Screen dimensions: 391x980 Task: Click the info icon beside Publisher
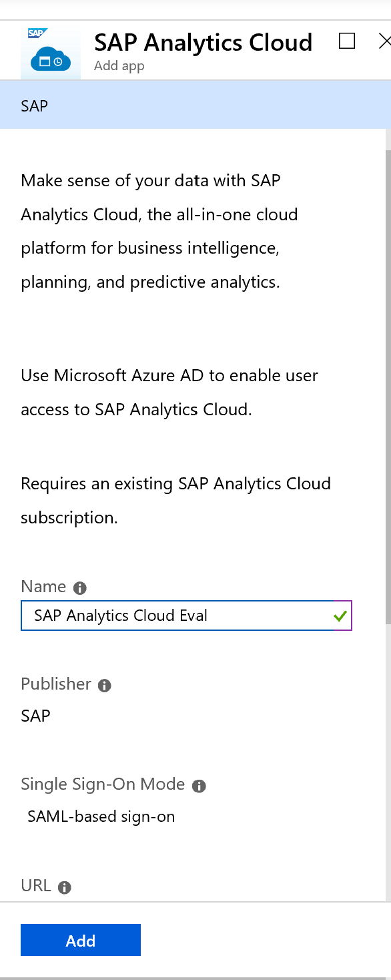coord(104,684)
